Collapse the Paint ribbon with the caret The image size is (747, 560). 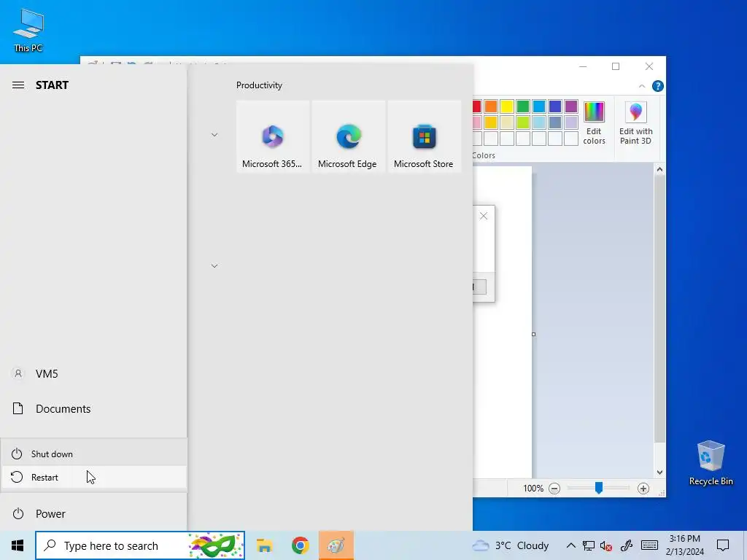coord(642,86)
